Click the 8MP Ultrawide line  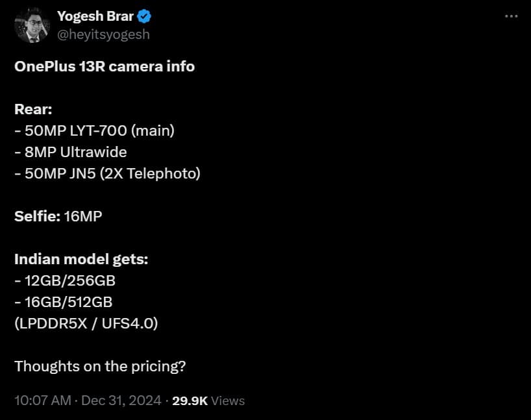click(70, 152)
